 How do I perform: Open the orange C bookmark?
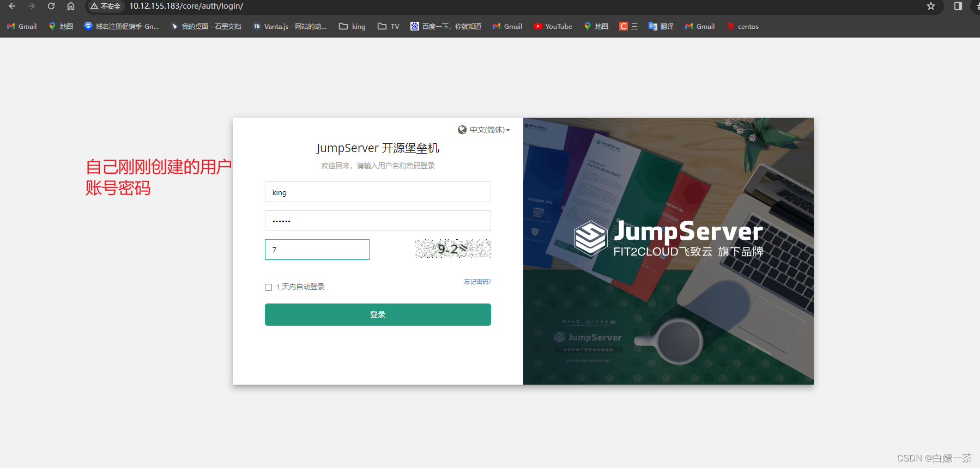click(x=628, y=26)
